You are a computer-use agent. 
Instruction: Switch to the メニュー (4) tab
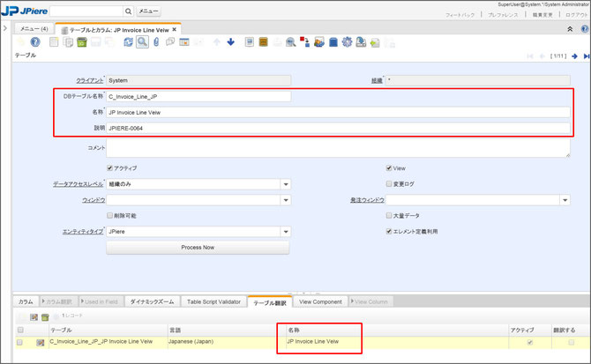pos(34,28)
